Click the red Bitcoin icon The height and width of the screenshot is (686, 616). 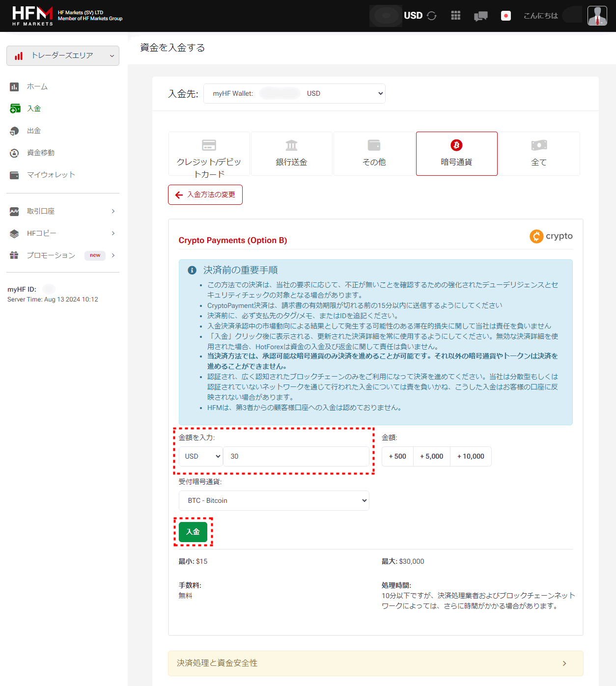(x=457, y=145)
